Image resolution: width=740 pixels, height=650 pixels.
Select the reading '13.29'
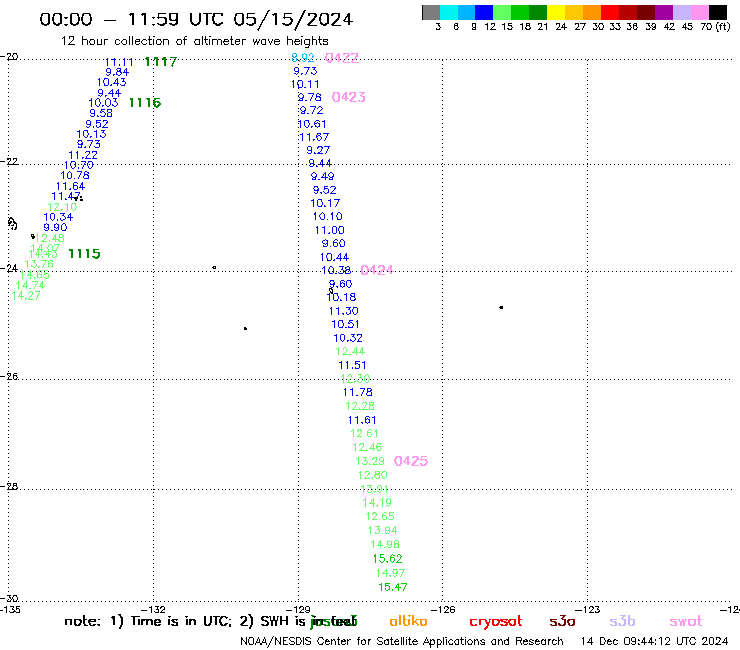point(370,461)
